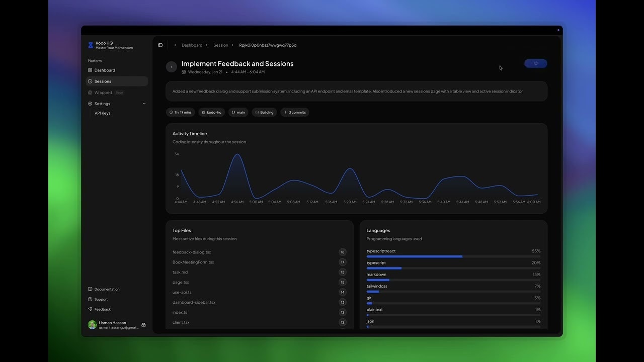Open API Keys under Settings
Viewport: 644px width, 362px height.
(x=103, y=113)
